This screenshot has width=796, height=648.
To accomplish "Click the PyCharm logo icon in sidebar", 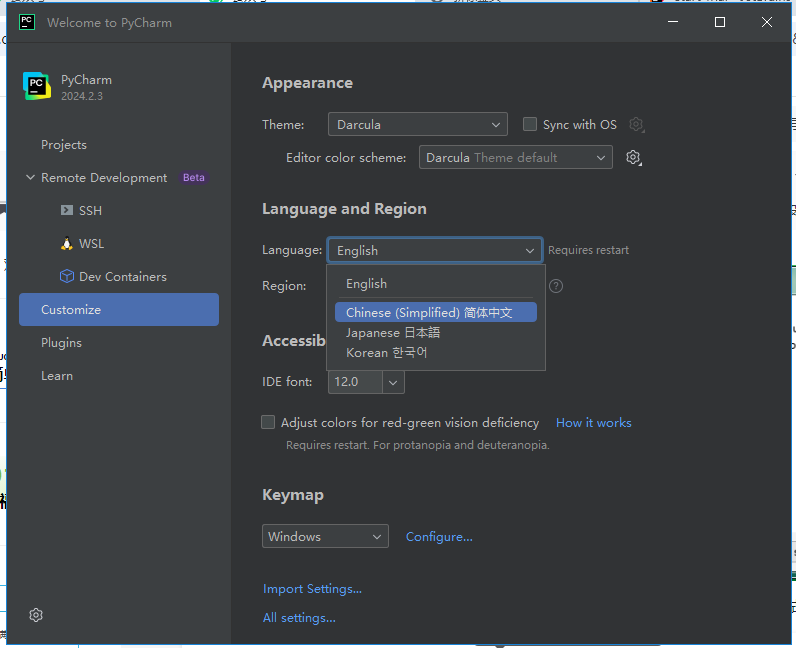I will (x=37, y=86).
